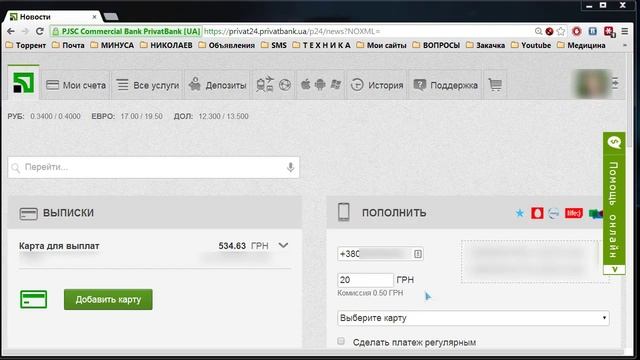
Task: Open the Почта bookmark folder
Action: 68,45
